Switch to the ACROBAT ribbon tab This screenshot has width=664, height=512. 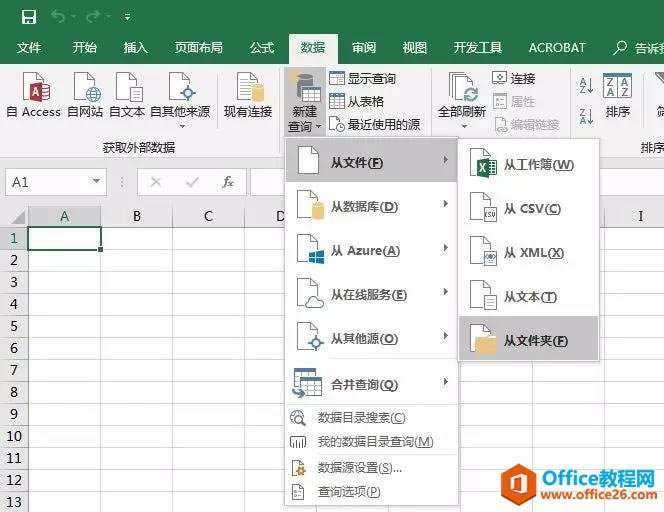[557, 47]
